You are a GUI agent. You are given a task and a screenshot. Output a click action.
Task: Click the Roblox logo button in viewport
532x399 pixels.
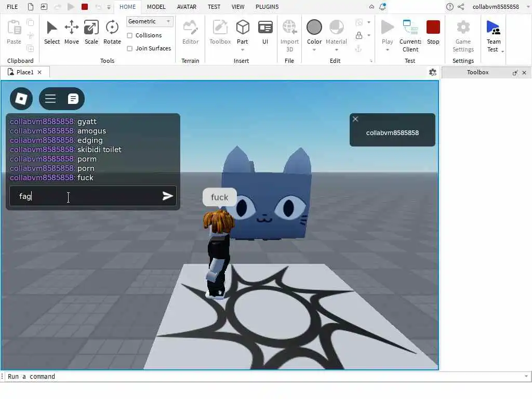click(21, 99)
